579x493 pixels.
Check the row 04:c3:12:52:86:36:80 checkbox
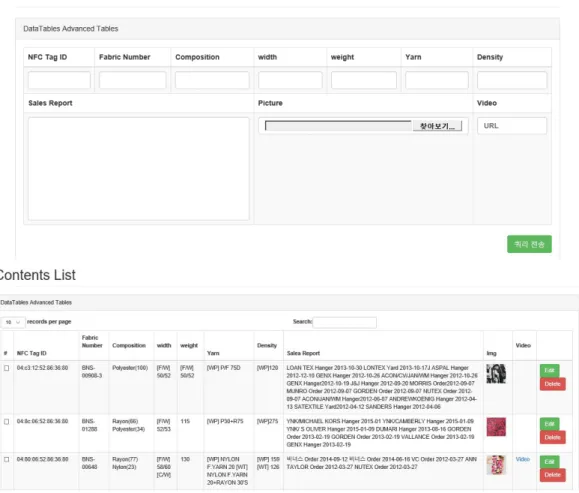(x=7, y=368)
